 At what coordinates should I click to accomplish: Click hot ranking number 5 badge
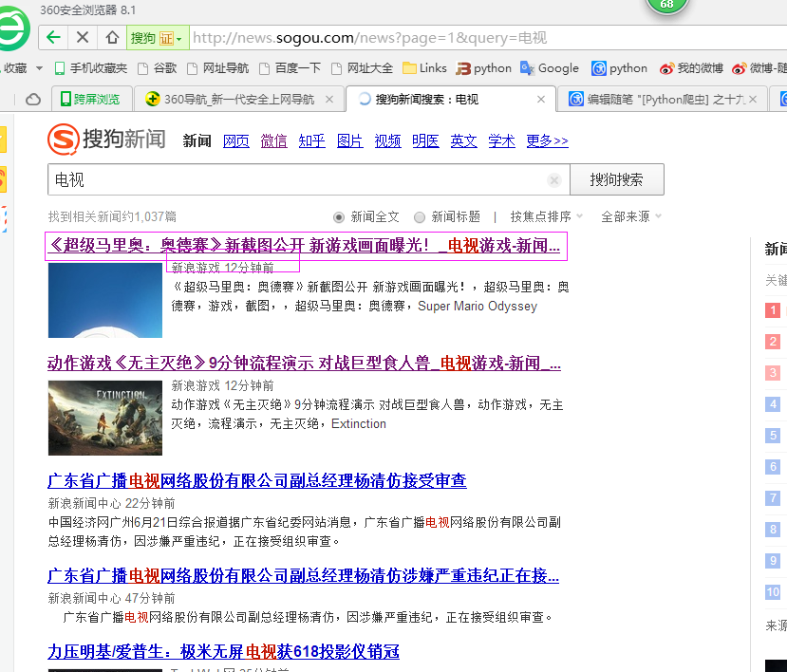pos(773,435)
